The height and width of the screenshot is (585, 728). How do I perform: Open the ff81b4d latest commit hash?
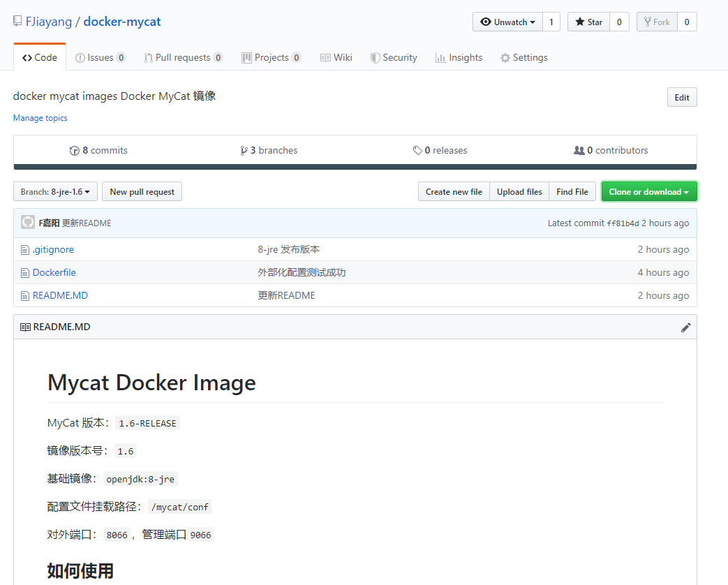coord(623,223)
